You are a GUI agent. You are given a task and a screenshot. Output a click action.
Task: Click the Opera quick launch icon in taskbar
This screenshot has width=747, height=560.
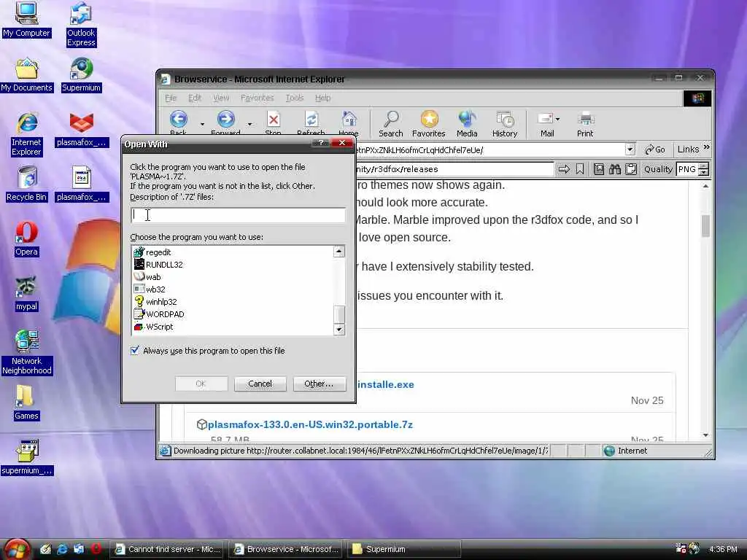point(96,549)
